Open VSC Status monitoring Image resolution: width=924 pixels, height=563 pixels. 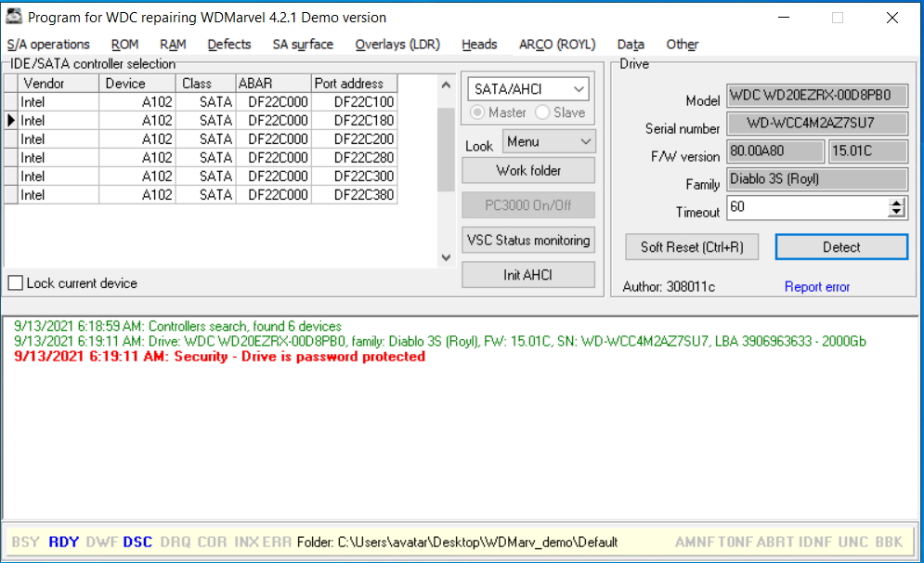coord(528,240)
